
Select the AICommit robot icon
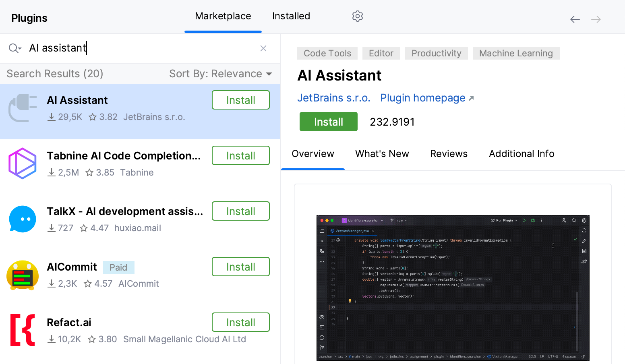(x=23, y=274)
